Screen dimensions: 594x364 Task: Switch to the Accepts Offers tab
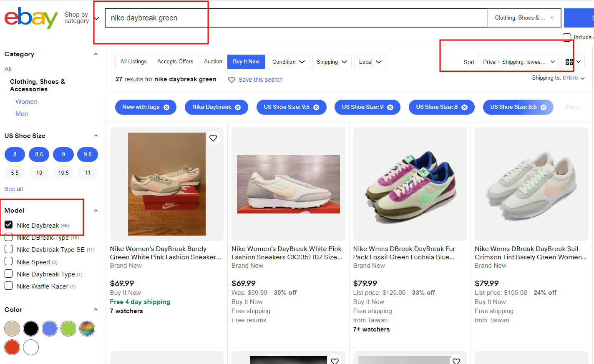(175, 62)
